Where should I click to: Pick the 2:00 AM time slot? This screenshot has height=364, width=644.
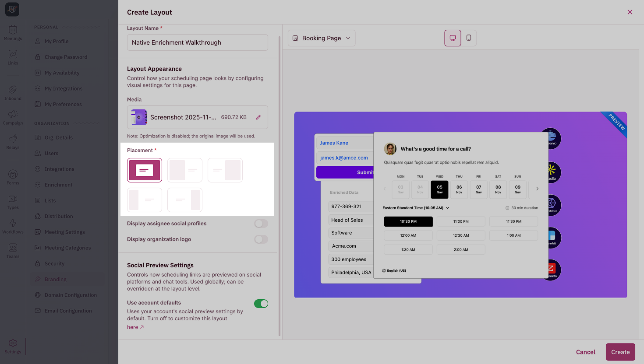point(461,249)
